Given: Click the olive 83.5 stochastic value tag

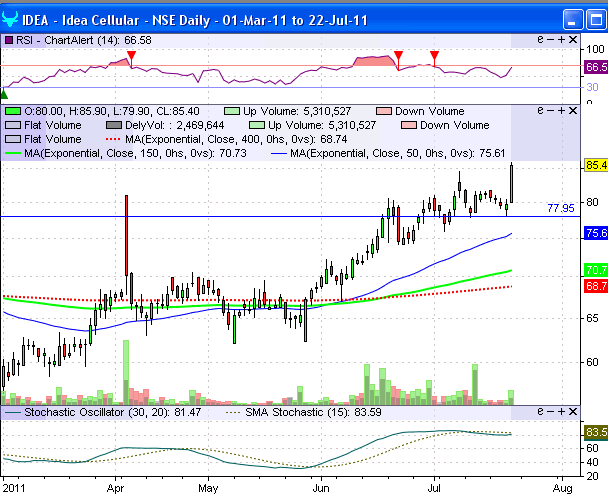Looking at the screenshot, I should coord(596,432).
